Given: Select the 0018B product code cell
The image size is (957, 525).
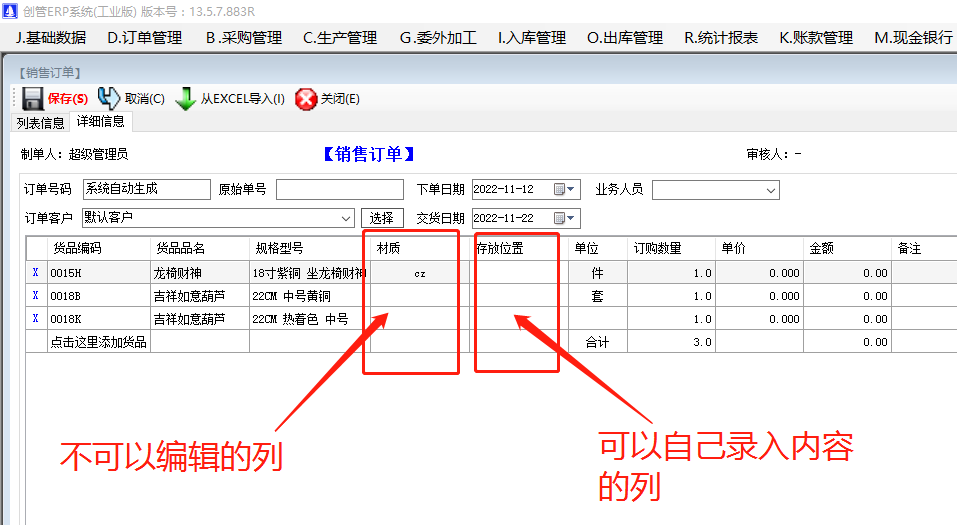Looking at the screenshot, I should [x=99, y=296].
